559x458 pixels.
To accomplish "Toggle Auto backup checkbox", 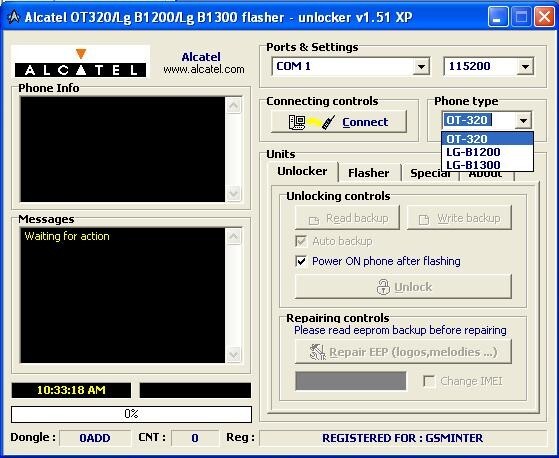I will tap(301, 241).
